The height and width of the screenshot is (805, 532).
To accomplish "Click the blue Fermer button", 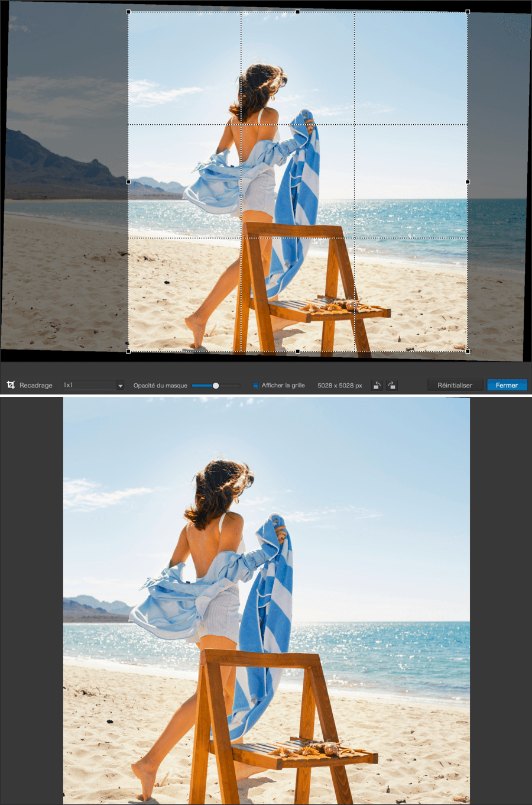I will point(507,385).
